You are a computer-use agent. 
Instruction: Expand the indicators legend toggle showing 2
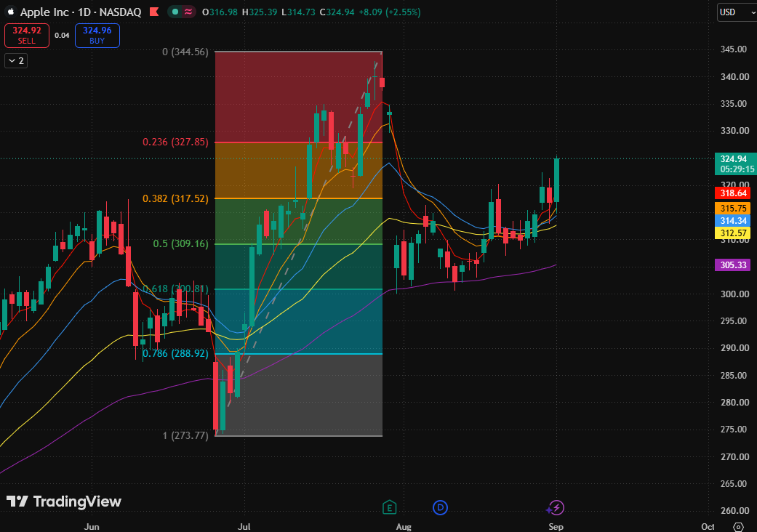click(x=16, y=61)
